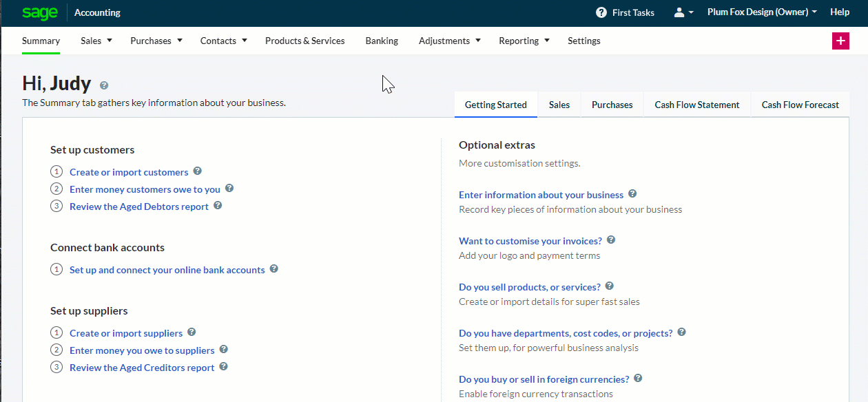The image size is (868, 402).
Task: Open First Tasks from the header
Action: click(625, 12)
